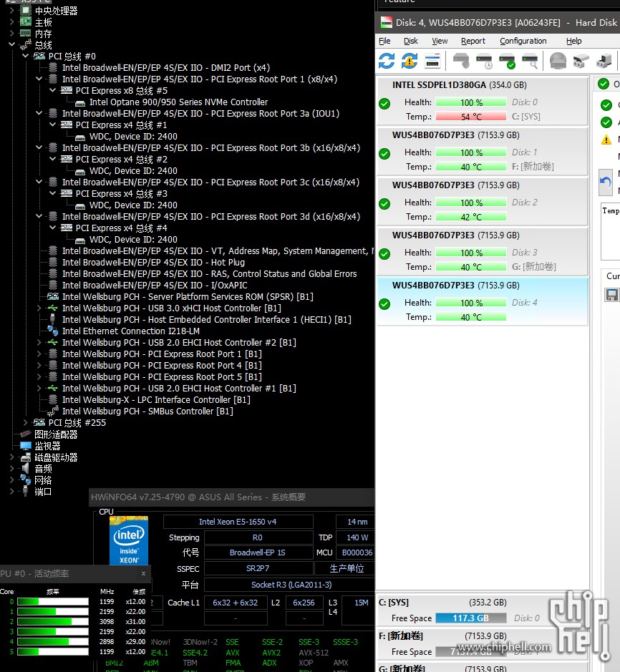Click the Intel Optane NVMe drive icon

[x=80, y=103]
